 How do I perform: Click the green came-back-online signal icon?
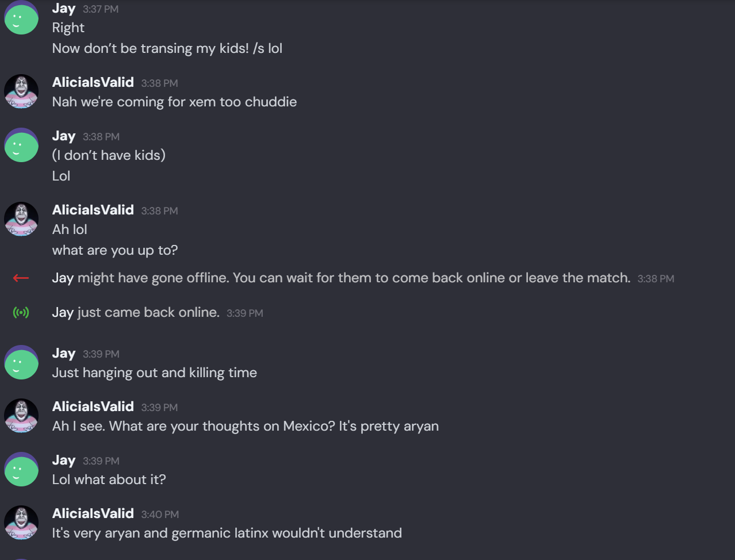[x=21, y=313]
